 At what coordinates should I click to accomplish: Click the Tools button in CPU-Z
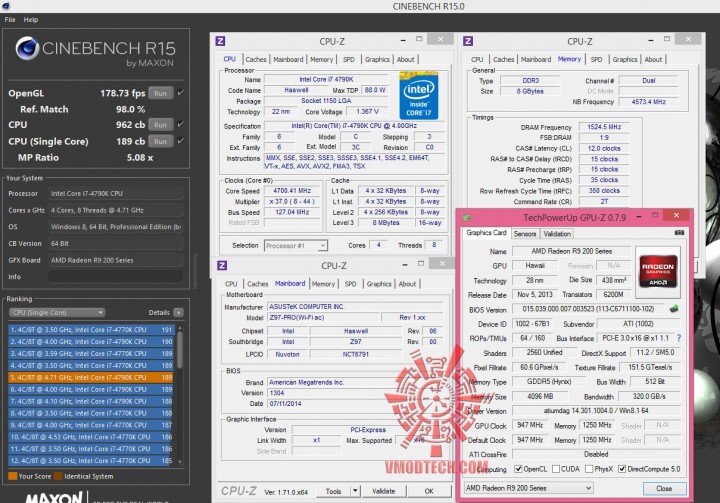point(333,491)
